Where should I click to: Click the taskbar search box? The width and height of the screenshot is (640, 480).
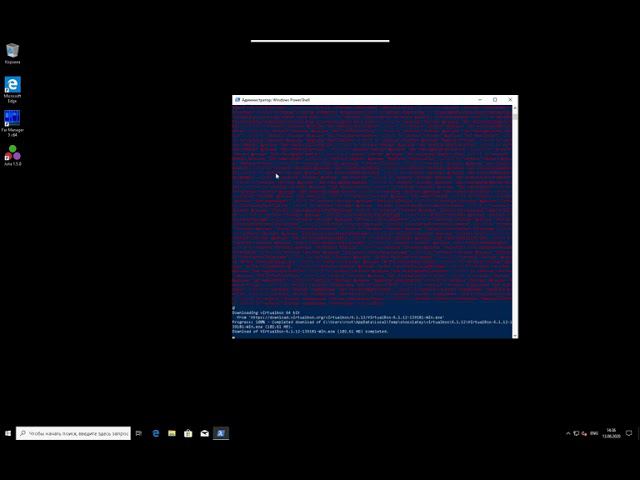73,433
